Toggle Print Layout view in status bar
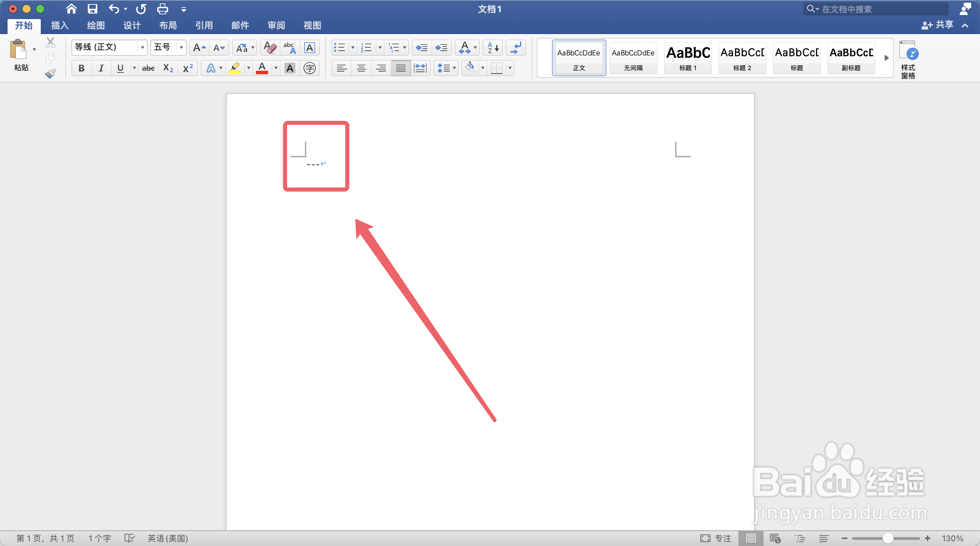The height and width of the screenshot is (546, 980). 751,538
